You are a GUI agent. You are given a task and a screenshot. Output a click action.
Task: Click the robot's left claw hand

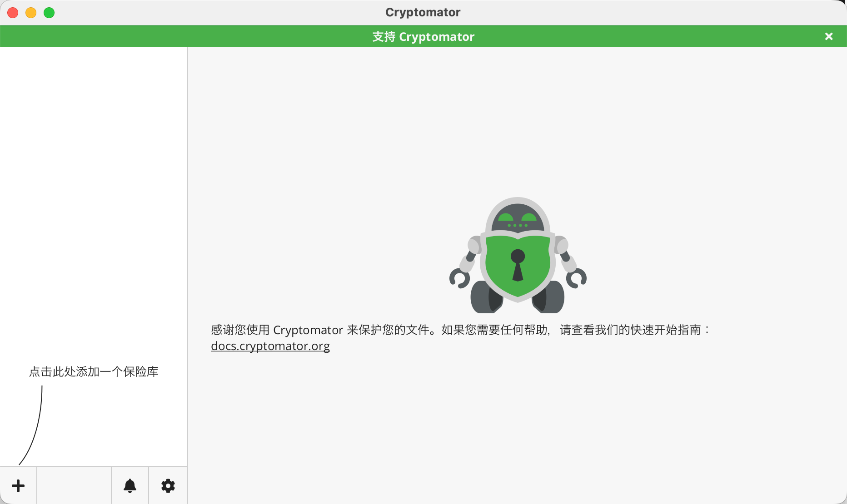(459, 278)
